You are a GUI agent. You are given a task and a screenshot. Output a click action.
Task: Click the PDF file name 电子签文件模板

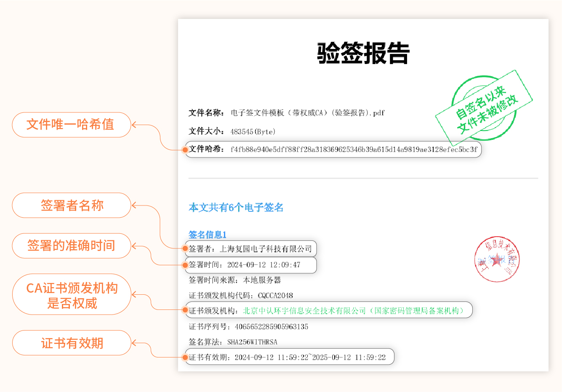tap(307, 113)
